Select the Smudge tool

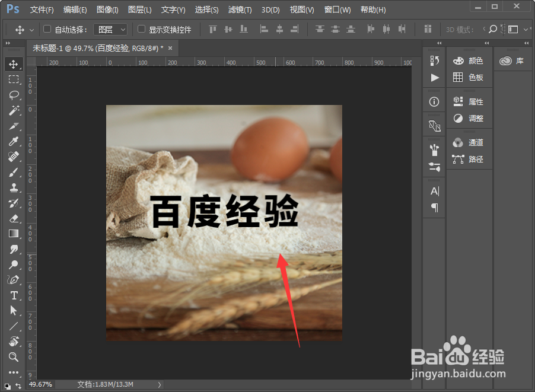pos(14,249)
